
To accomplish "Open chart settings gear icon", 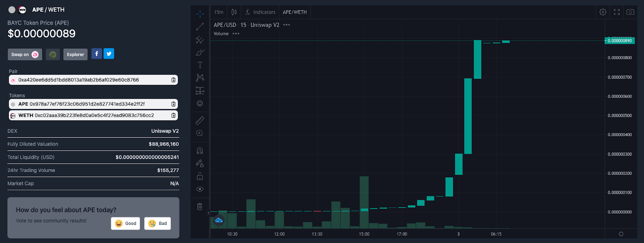I will pos(603,12).
